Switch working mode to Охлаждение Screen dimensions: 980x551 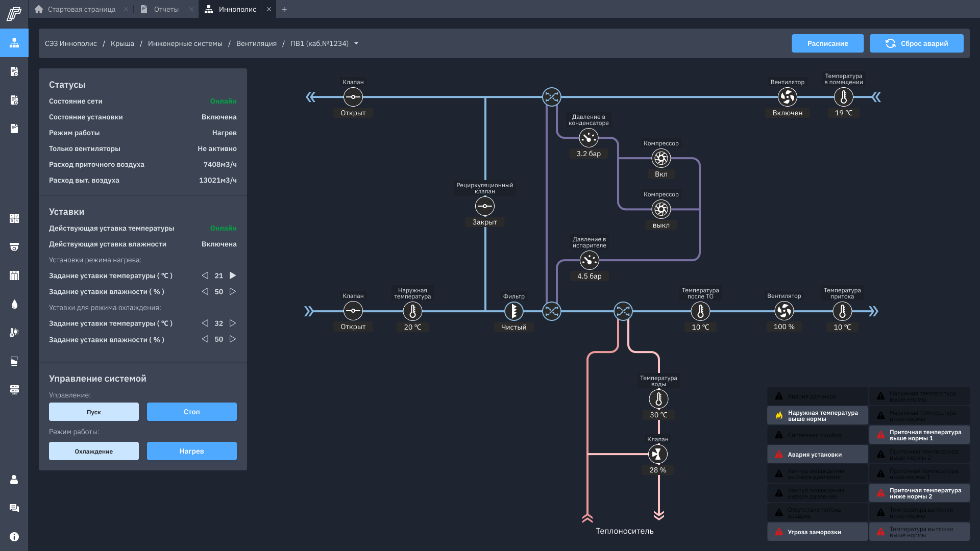coord(94,451)
